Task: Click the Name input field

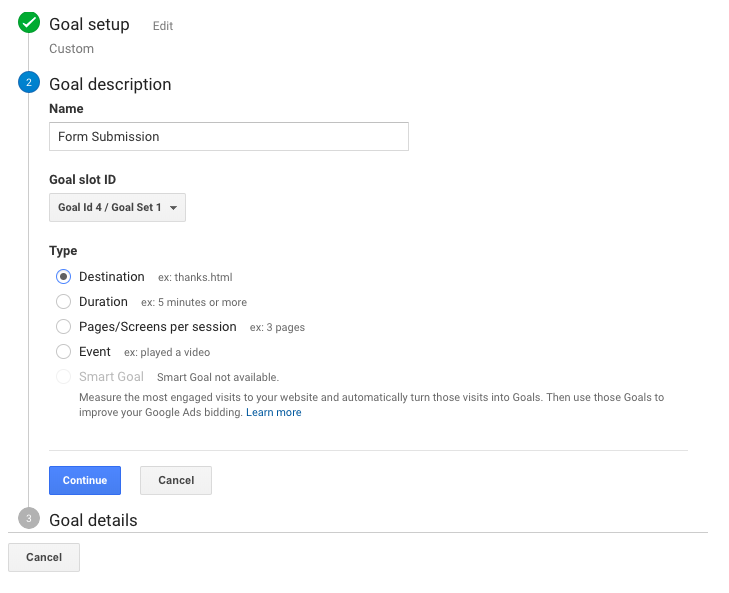Action: coord(229,136)
